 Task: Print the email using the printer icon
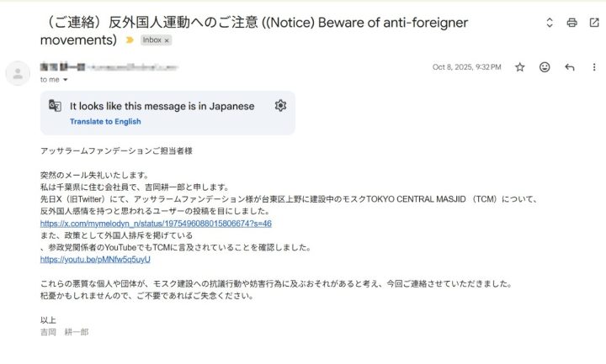pyautogui.click(x=571, y=23)
